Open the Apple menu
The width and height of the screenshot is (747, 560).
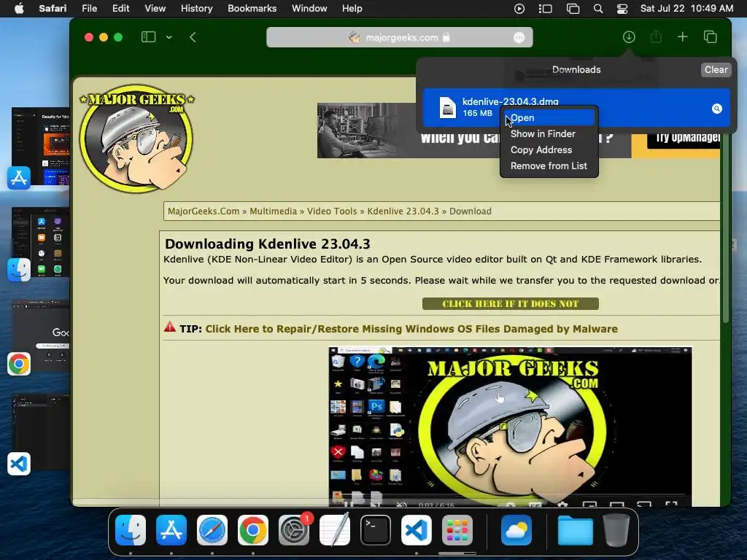(x=19, y=9)
